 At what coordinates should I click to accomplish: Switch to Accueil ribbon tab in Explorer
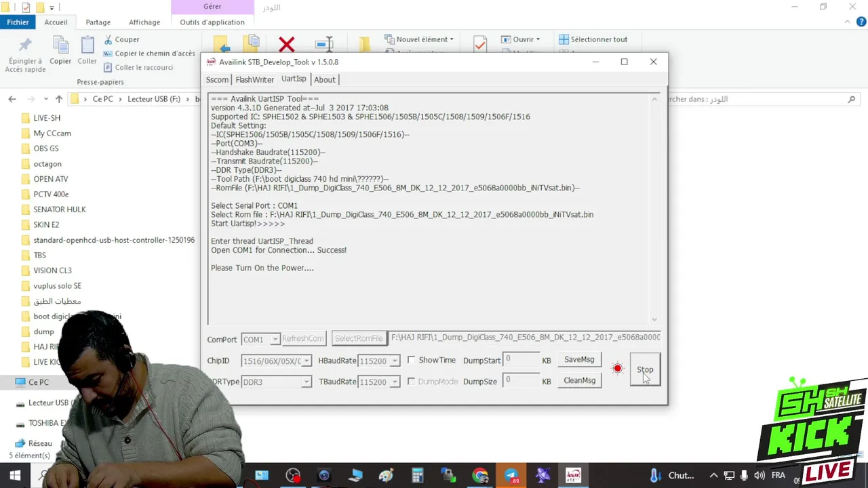coord(56,22)
